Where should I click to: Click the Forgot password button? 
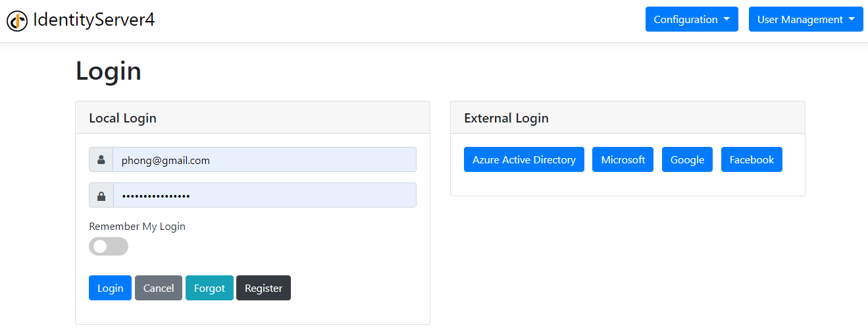[x=209, y=288]
